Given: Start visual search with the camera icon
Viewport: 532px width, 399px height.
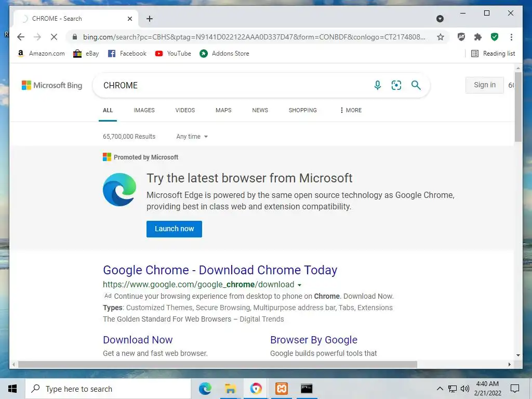Looking at the screenshot, I should pos(396,85).
